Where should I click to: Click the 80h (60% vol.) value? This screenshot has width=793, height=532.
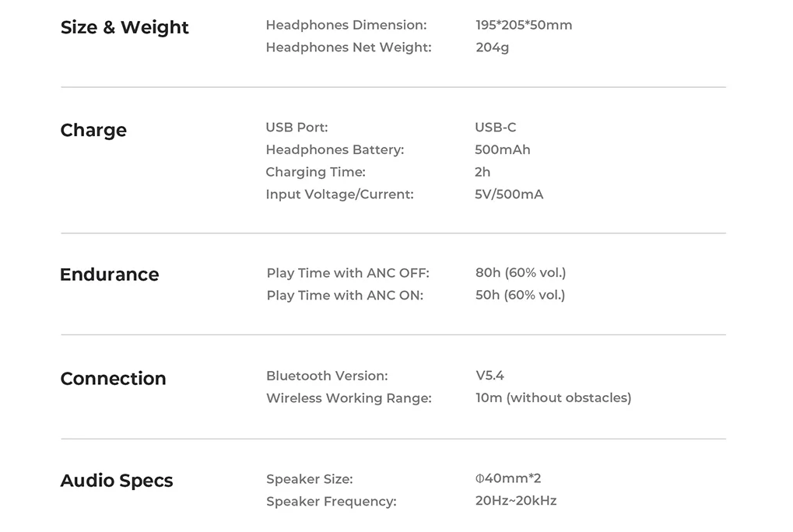coord(520,273)
